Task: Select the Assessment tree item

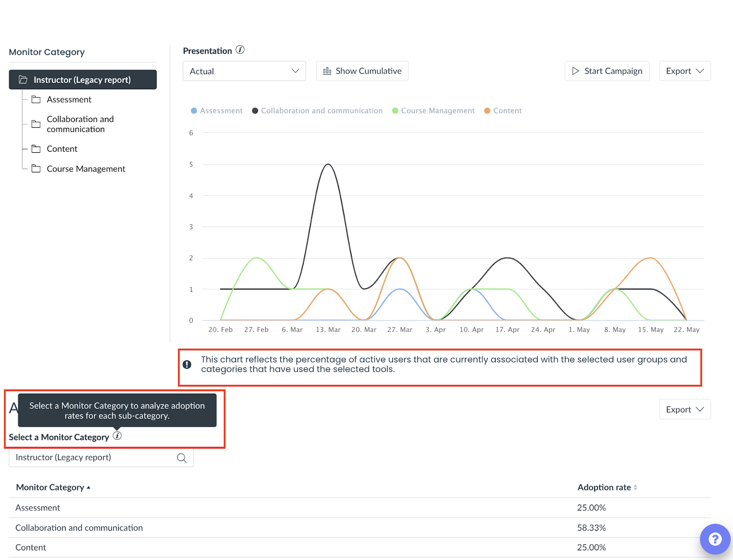Action: click(69, 99)
